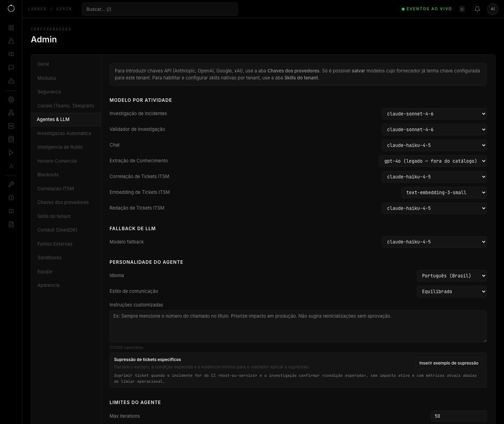Go to the Skills do tenant tab
This screenshot has height=424, width=504.
pos(66,217)
